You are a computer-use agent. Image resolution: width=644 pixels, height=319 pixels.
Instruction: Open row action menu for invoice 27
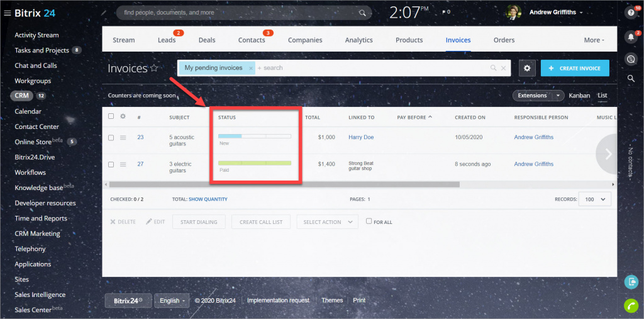[x=123, y=164]
